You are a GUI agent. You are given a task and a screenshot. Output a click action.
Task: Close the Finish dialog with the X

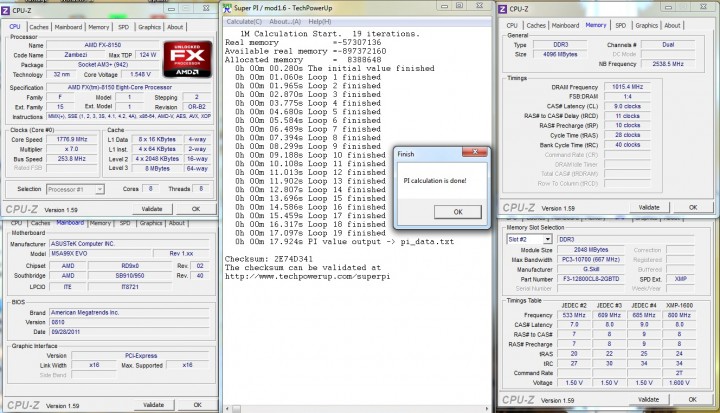click(475, 152)
